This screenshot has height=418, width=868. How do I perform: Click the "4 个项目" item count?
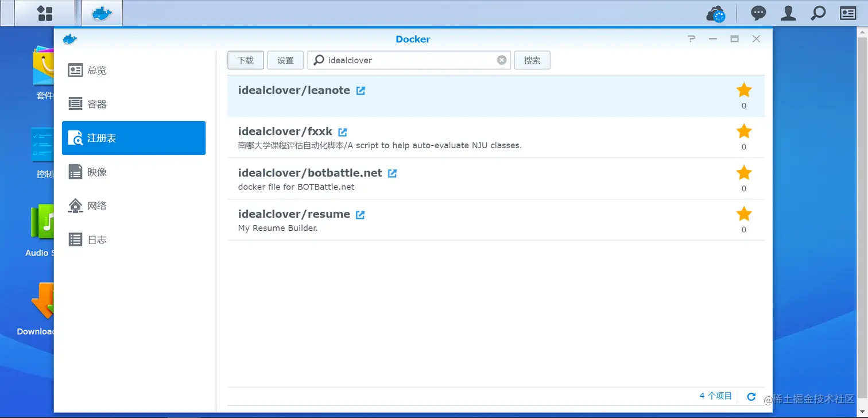[x=716, y=396]
